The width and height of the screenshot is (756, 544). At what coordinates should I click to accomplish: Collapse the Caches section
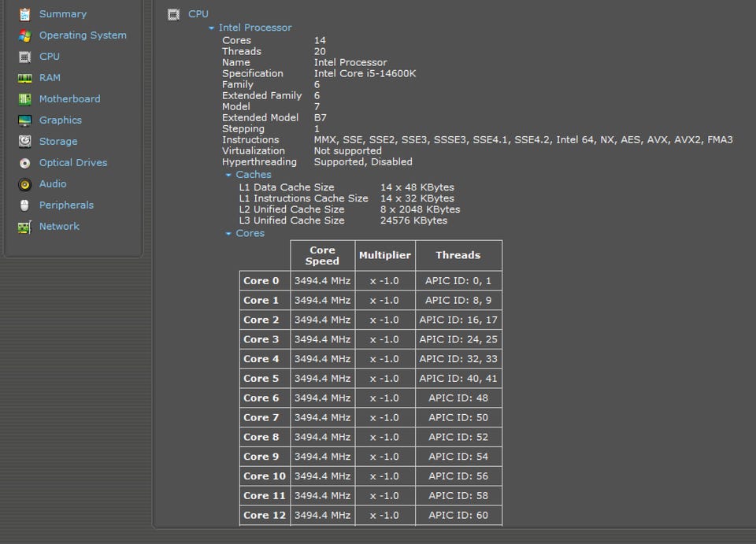coord(229,176)
